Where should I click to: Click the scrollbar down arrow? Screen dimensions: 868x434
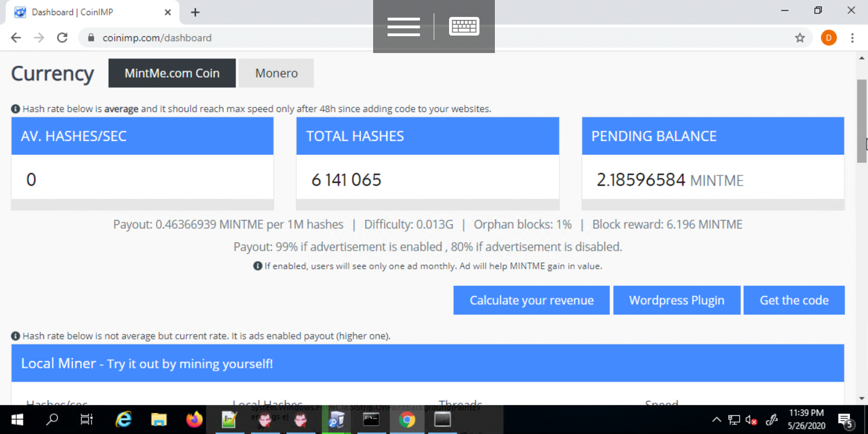[862, 399]
